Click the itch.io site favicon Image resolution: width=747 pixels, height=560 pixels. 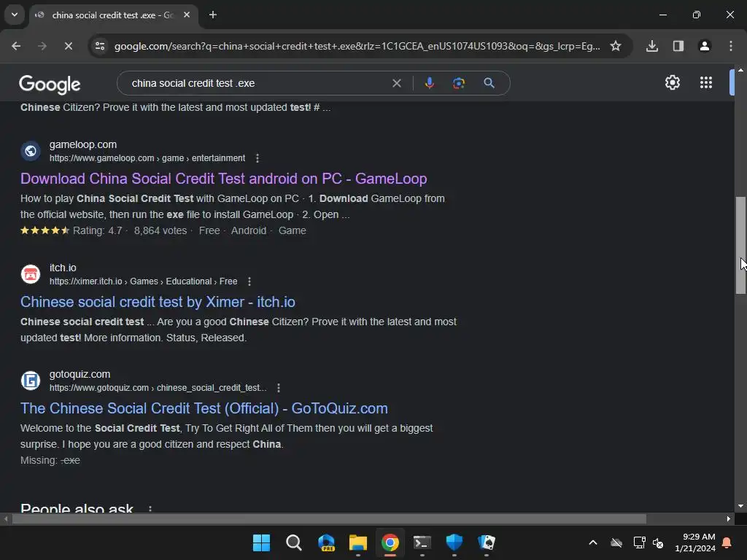(x=31, y=274)
